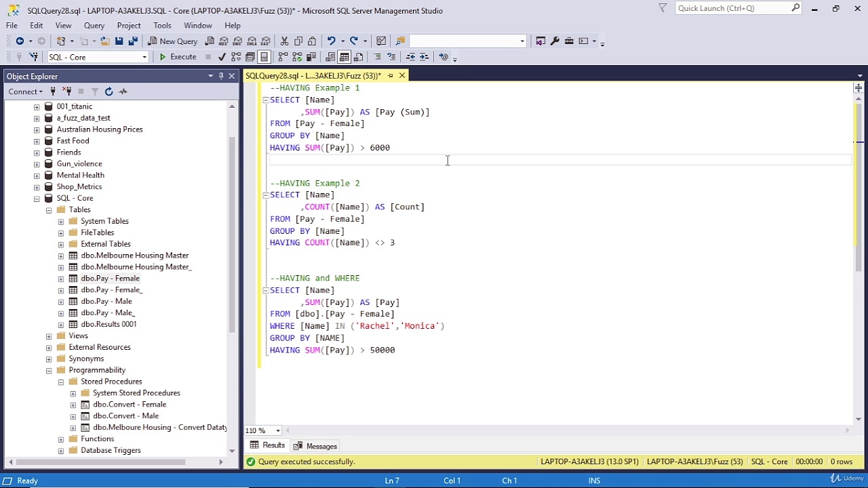Refresh the Object Explorer tree
Screen dimensions: 868x488
tap(108, 91)
